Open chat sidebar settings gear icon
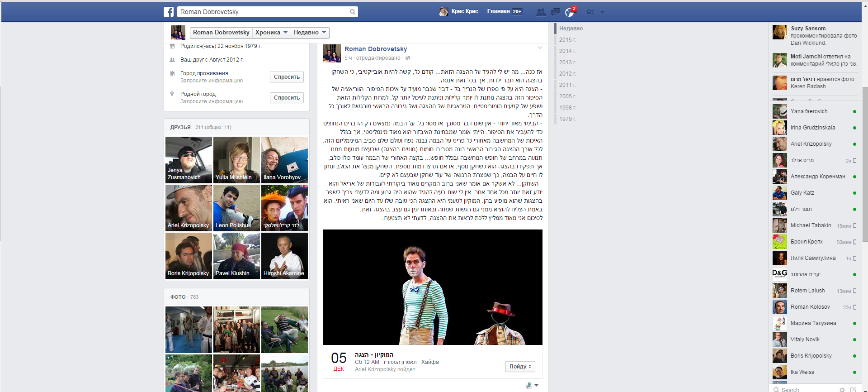The image size is (868, 392). coord(842,389)
